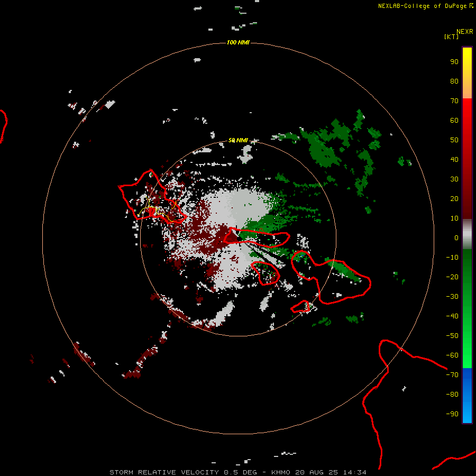
Task: Select the positive 70 scale label
Action: (454, 101)
